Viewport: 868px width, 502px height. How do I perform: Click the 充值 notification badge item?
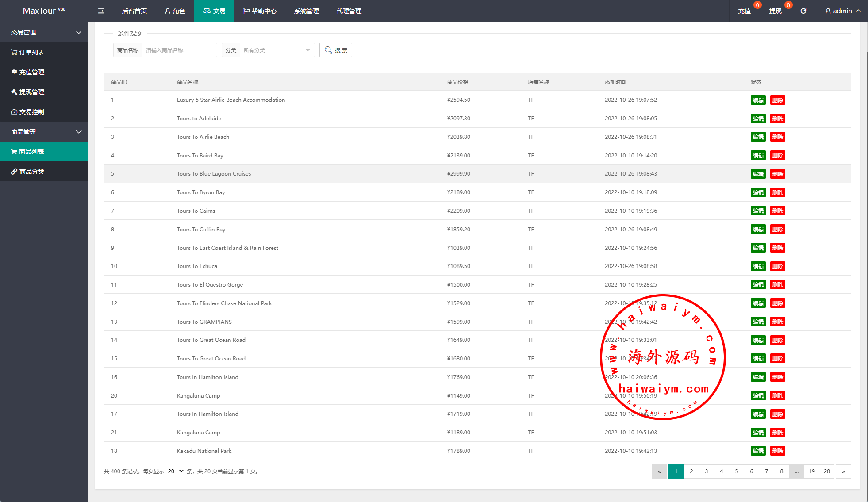745,11
